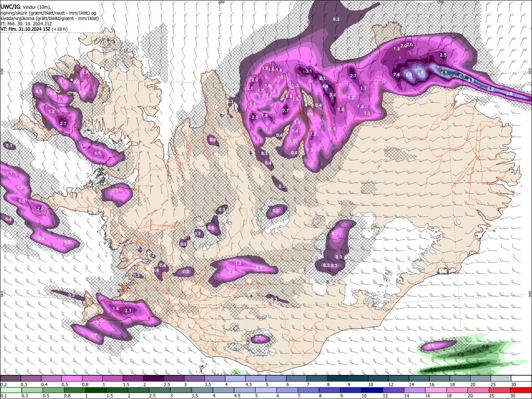Screen dimensions: 532x399
Task: Pick the upper legend swatch between 4 and 4.5
Action: coord(235,379)
